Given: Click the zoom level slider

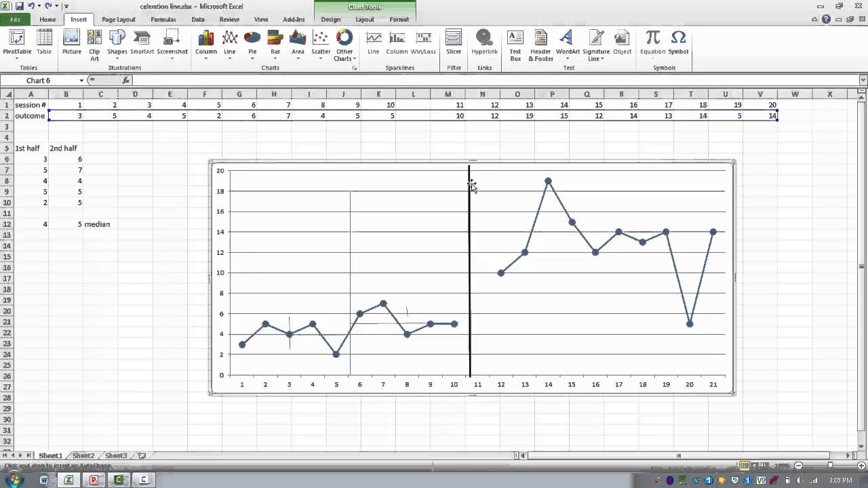Looking at the screenshot, I should tap(831, 466).
